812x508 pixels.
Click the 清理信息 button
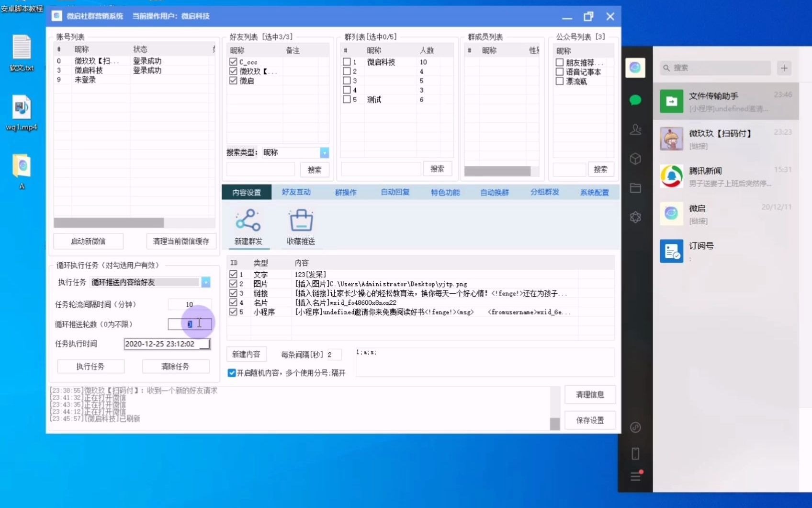pos(590,394)
